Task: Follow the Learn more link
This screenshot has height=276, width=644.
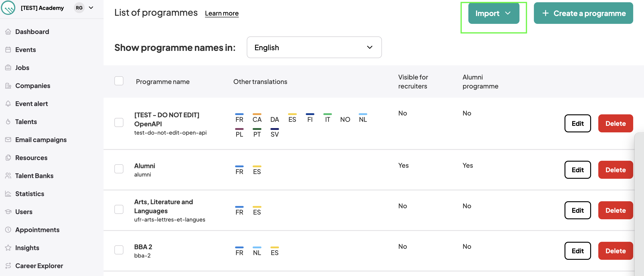Action: 222,13
